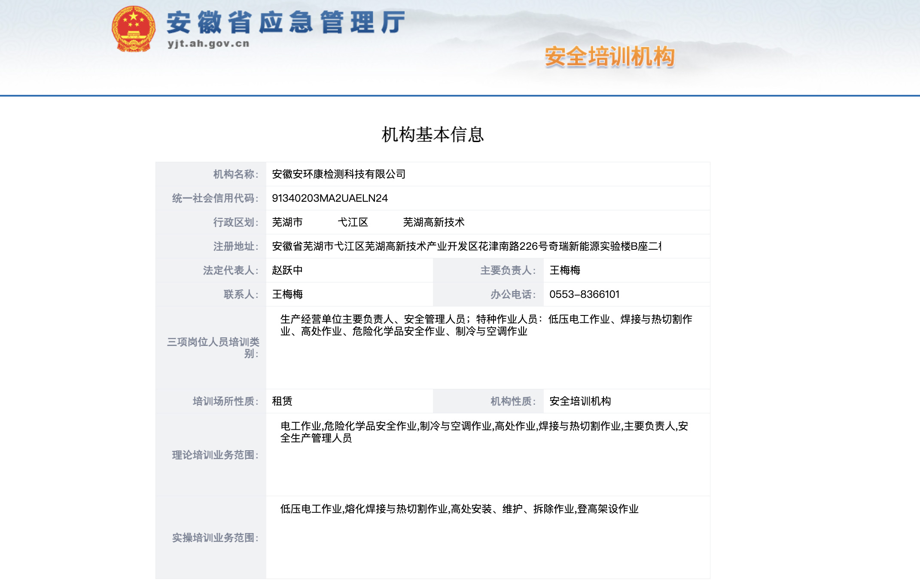Click the yjt.ah.gov.cn site URL text
920x588 pixels.
[x=208, y=43]
